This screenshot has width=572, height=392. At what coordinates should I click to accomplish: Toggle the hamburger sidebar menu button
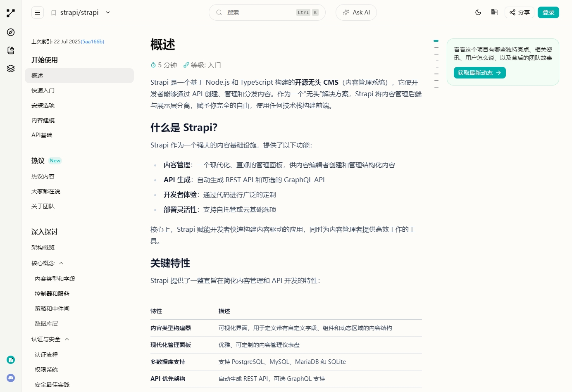38,12
